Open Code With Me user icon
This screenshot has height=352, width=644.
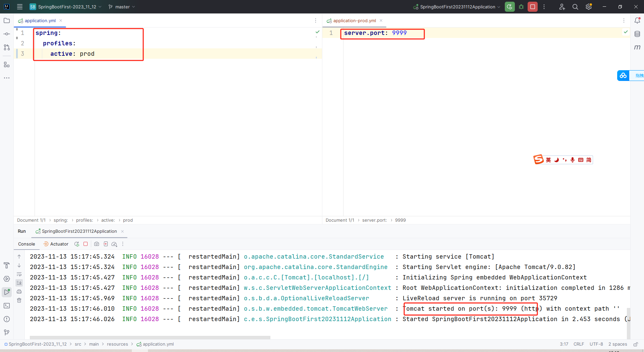(562, 7)
